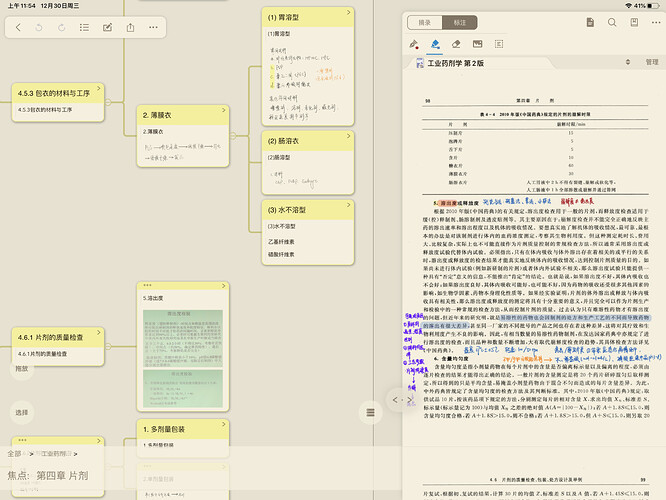Viewport: 666px width, 500px height.
Task: Expand the 5.溶出度 card chevron
Action: 224,286
